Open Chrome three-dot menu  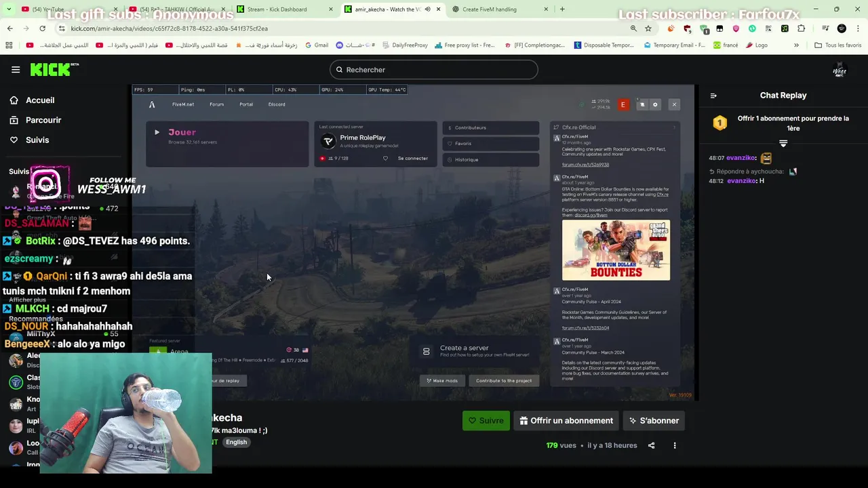[858, 28]
